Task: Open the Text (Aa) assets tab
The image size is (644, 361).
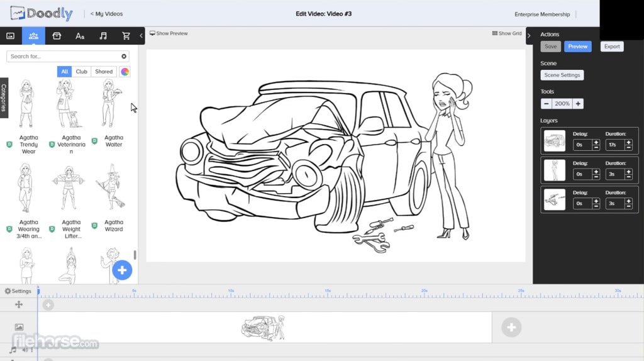Action: point(80,36)
